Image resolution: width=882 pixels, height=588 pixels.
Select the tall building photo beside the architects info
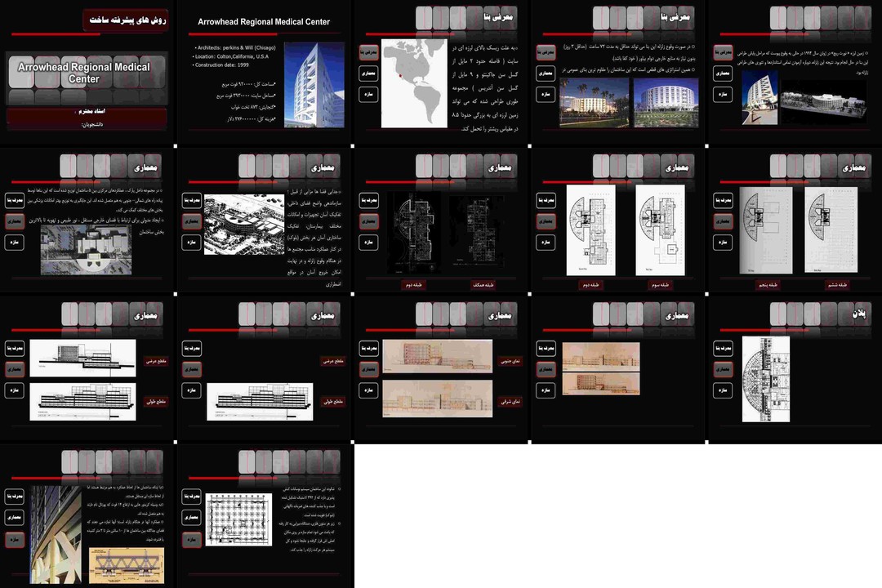tap(314, 85)
